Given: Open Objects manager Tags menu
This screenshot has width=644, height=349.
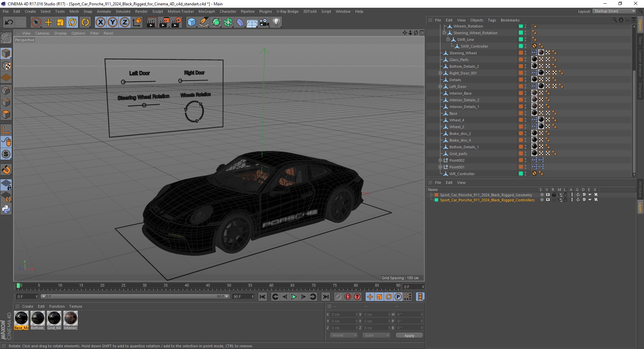Looking at the screenshot, I should click(x=492, y=20).
